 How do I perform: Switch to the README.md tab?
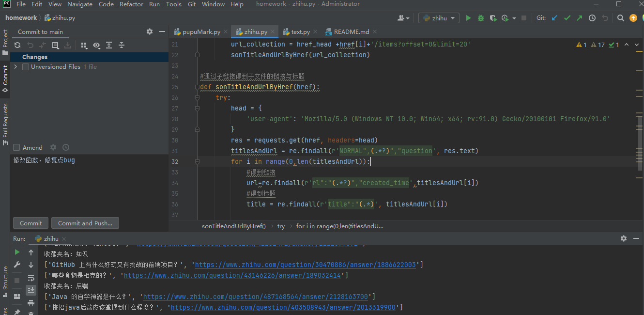point(352,31)
